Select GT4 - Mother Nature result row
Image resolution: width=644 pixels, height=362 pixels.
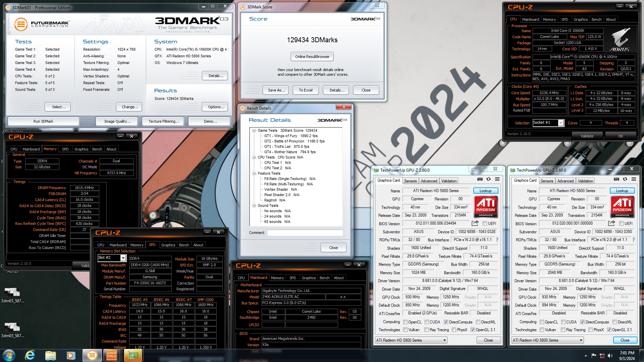tap(290, 152)
